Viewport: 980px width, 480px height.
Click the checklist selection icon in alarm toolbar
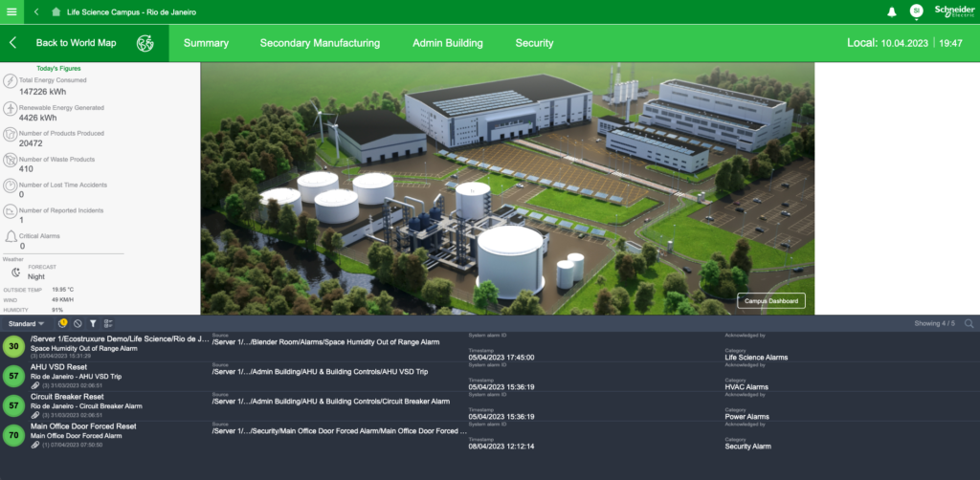point(108,323)
